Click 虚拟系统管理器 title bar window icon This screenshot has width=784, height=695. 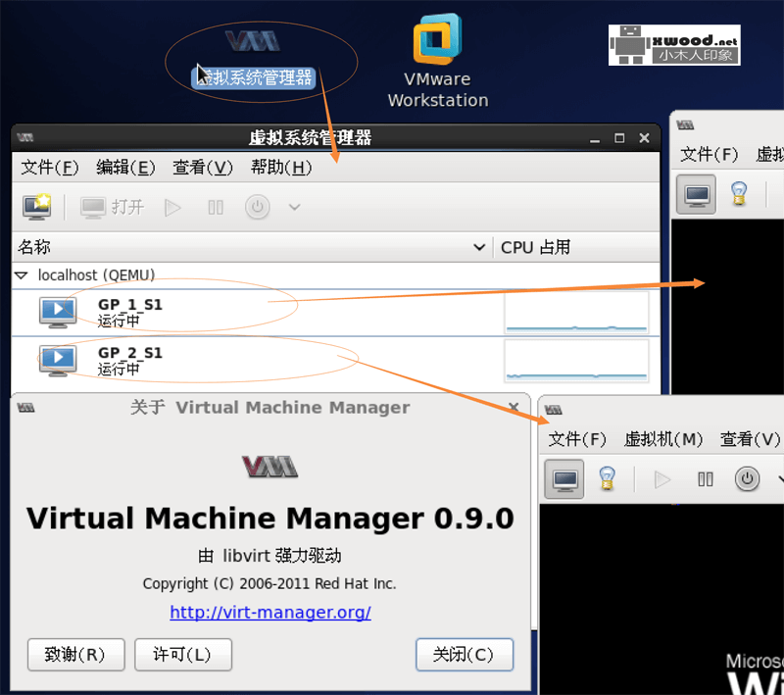pyautogui.click(x=25, y=137)
